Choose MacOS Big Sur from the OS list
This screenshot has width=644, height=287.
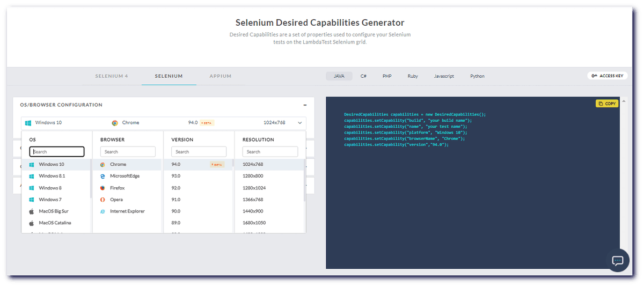click(56, 211)
